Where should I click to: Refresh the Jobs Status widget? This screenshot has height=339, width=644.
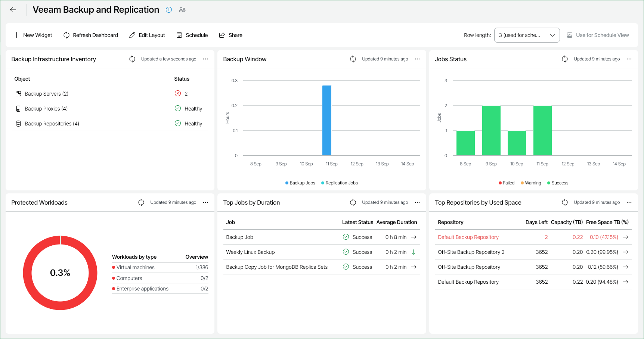pos(564,59)
